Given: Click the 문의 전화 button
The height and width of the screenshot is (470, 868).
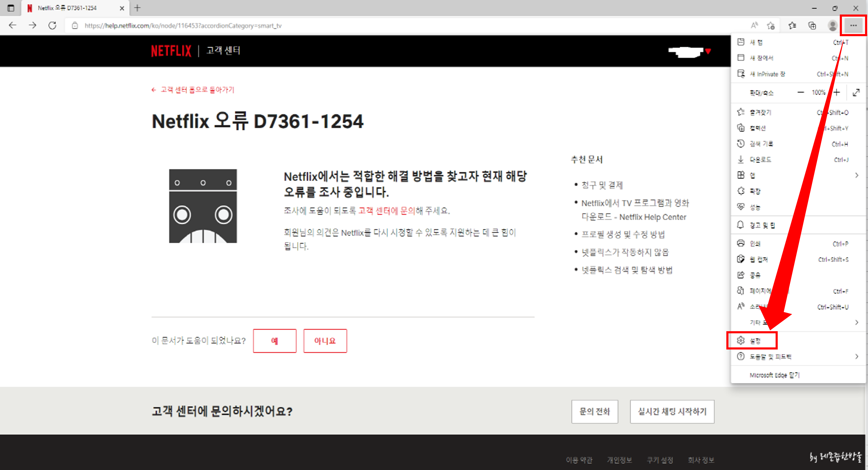Looking at the screenshot, I should pos(594,411).
